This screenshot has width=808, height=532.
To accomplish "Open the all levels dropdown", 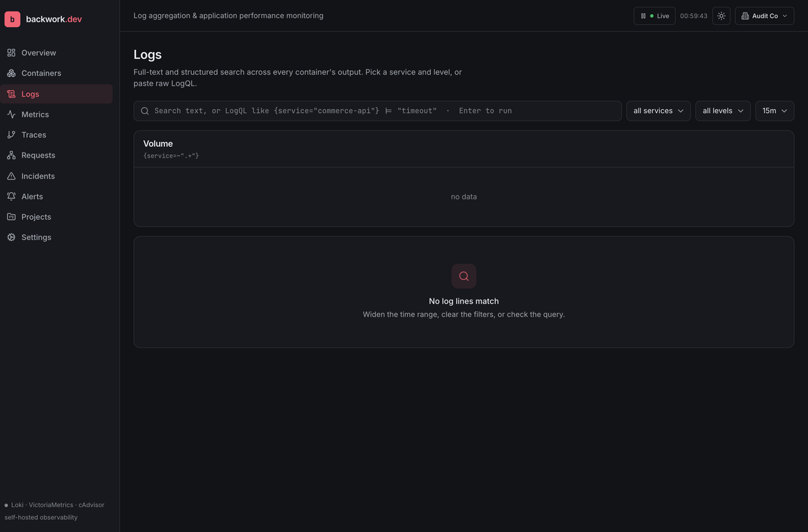I will click(x=723, y=111).
